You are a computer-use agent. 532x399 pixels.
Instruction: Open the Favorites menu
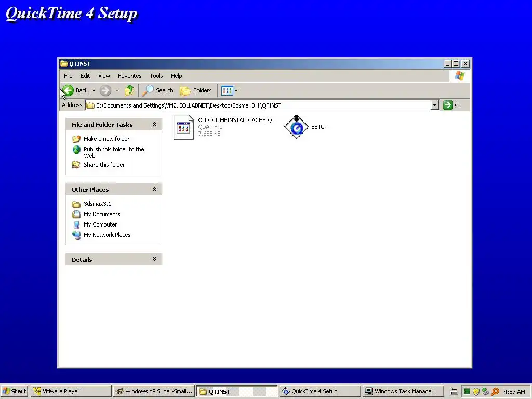(129, 76)
